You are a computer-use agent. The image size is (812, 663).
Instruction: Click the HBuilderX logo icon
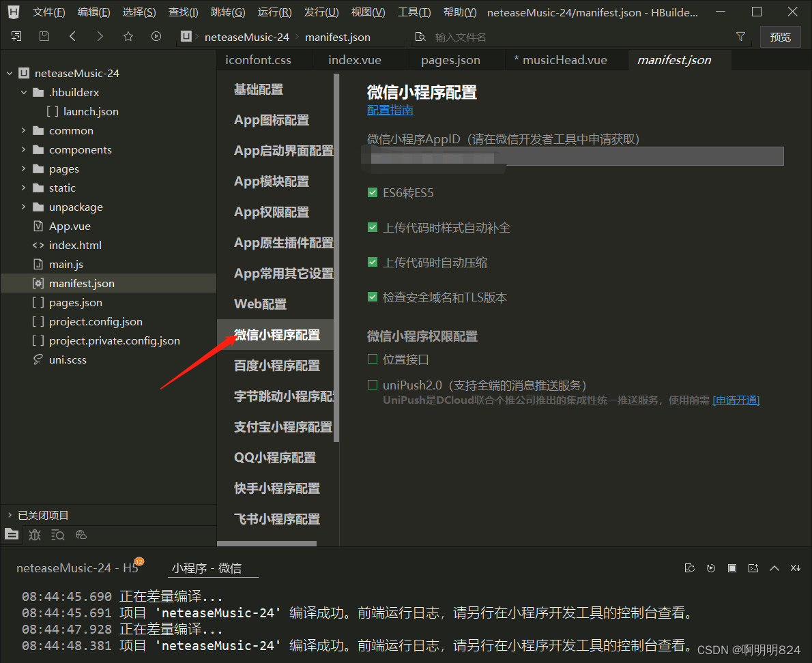[14, 12]
